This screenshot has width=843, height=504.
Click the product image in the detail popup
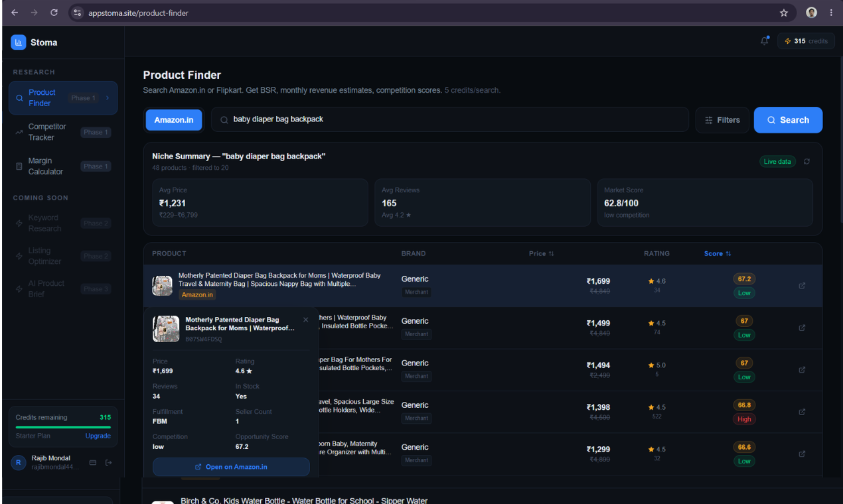tap(166, 329)
